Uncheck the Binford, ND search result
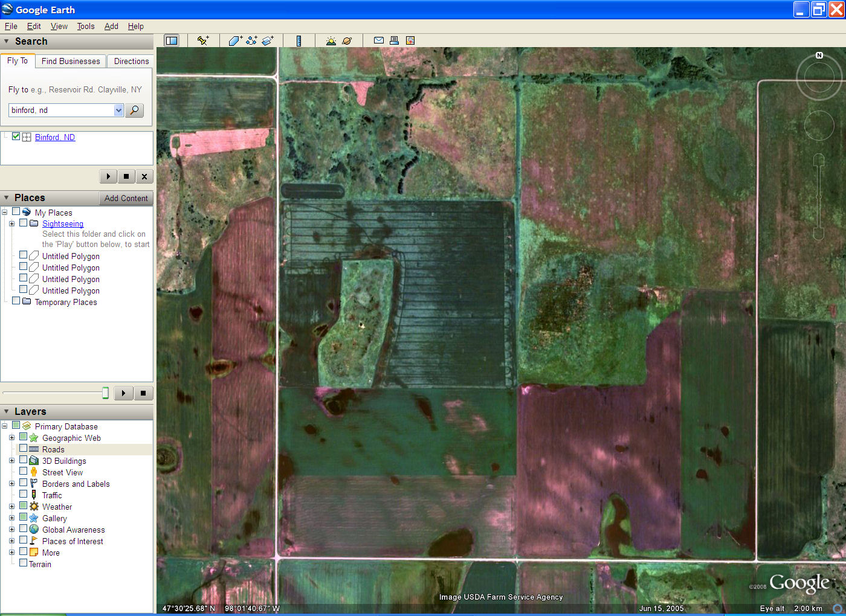 [16, 136]
